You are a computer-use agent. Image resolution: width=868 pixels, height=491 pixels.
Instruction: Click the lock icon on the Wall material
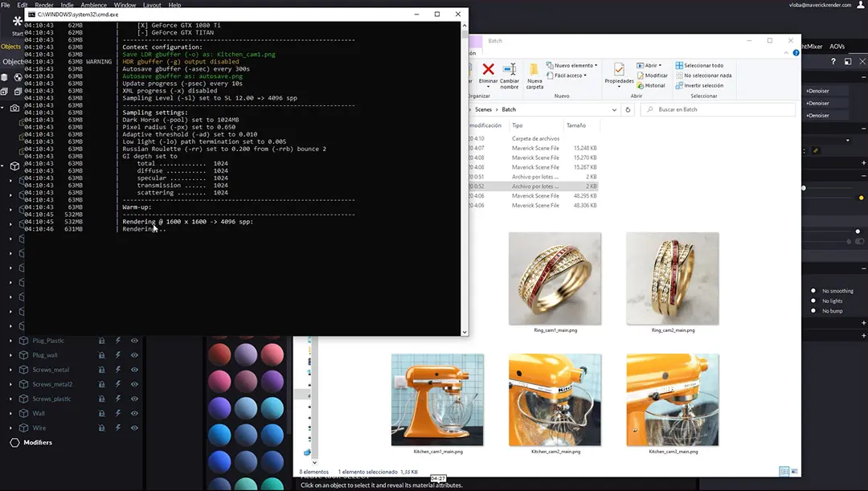point(102,412)
